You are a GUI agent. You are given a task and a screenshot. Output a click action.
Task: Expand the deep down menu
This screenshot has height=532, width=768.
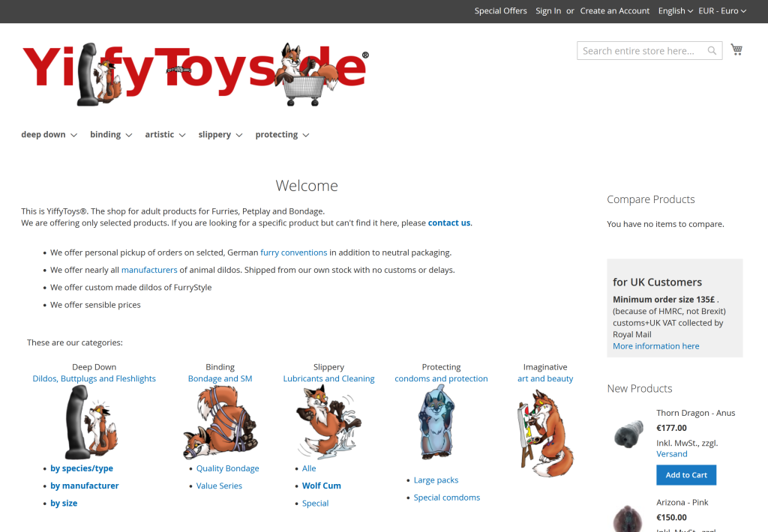pos(49,135)
